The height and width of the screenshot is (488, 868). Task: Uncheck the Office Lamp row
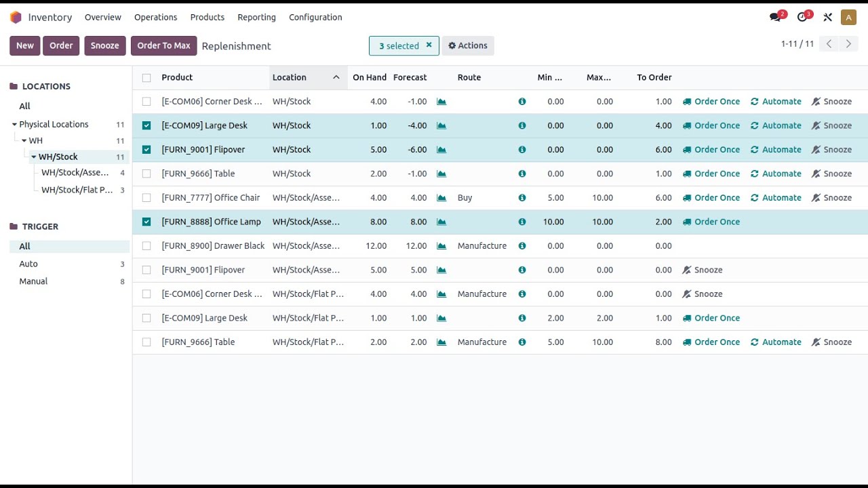tap(146, 222)
